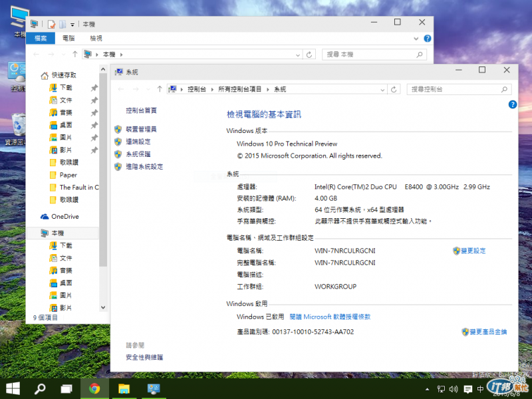Select The Fault in C folder
The image size is (532, 399).
[79, 188]
